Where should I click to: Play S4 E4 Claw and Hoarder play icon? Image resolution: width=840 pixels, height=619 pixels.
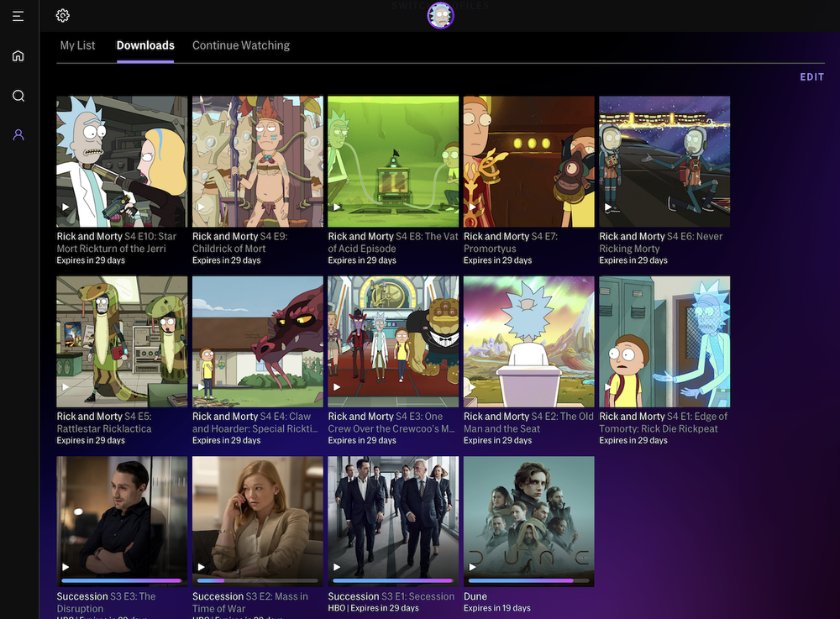point(201,386)
